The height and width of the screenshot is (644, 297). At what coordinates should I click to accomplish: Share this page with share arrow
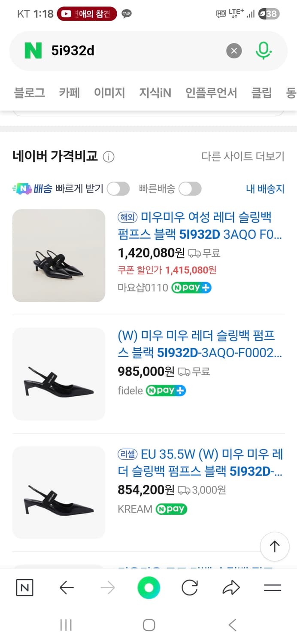[231, 588]
